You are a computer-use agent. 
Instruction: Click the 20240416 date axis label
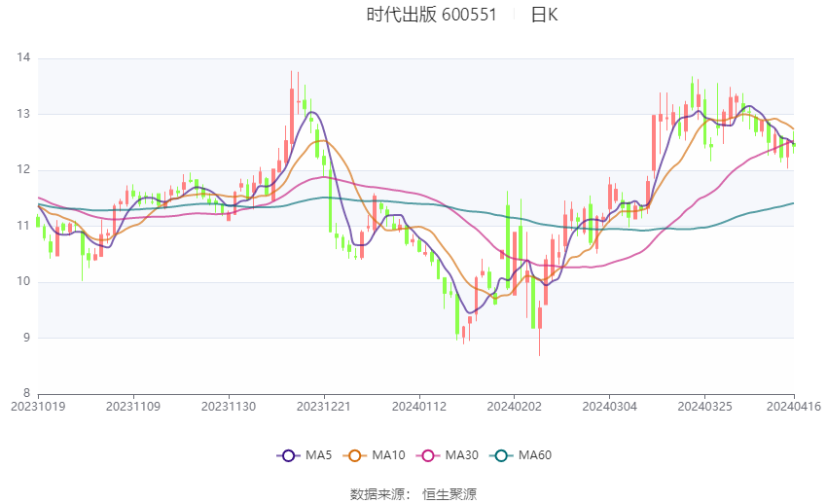coord(794,407)
